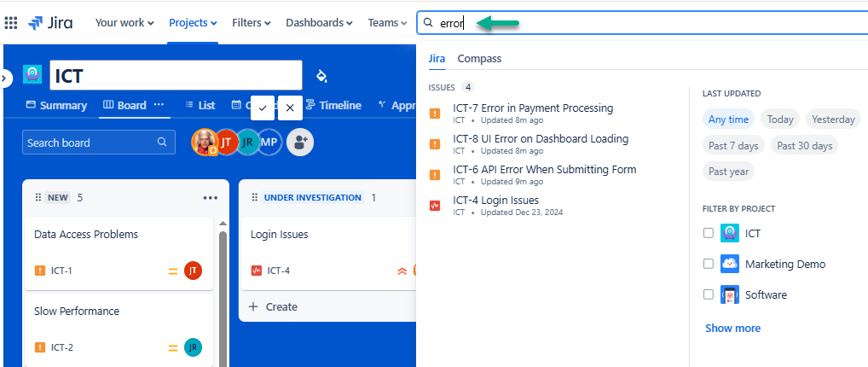Click the JT assignee avatar on ICT-1

click(x=194, y=271)
